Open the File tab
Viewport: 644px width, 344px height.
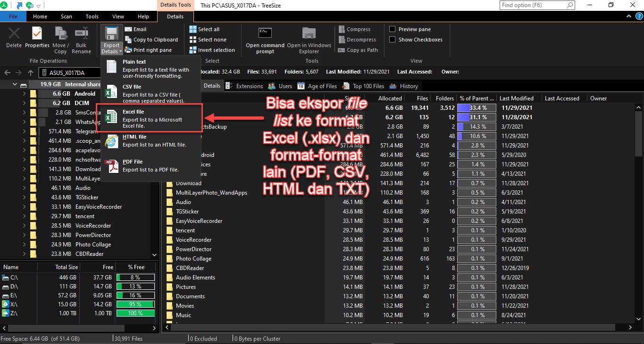point(13,16)
